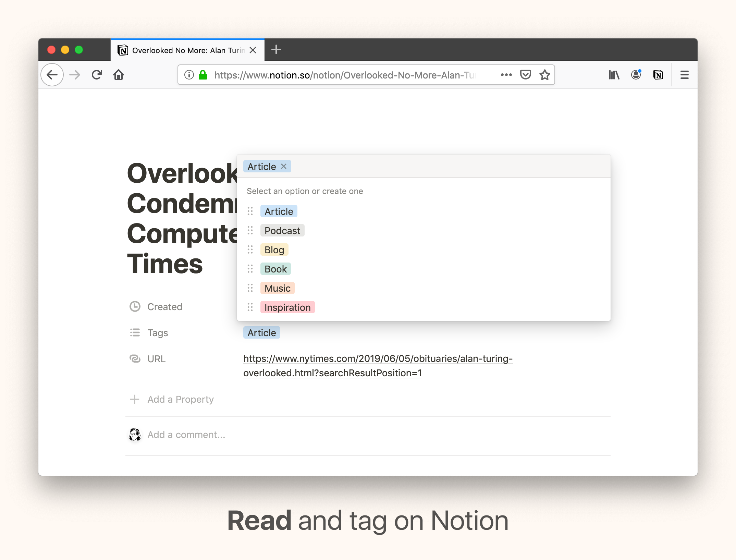Image resolution: width=736 pixels, height=560 pixels.
Task: Show site information icon in address bar
Action: coord(189,75)
